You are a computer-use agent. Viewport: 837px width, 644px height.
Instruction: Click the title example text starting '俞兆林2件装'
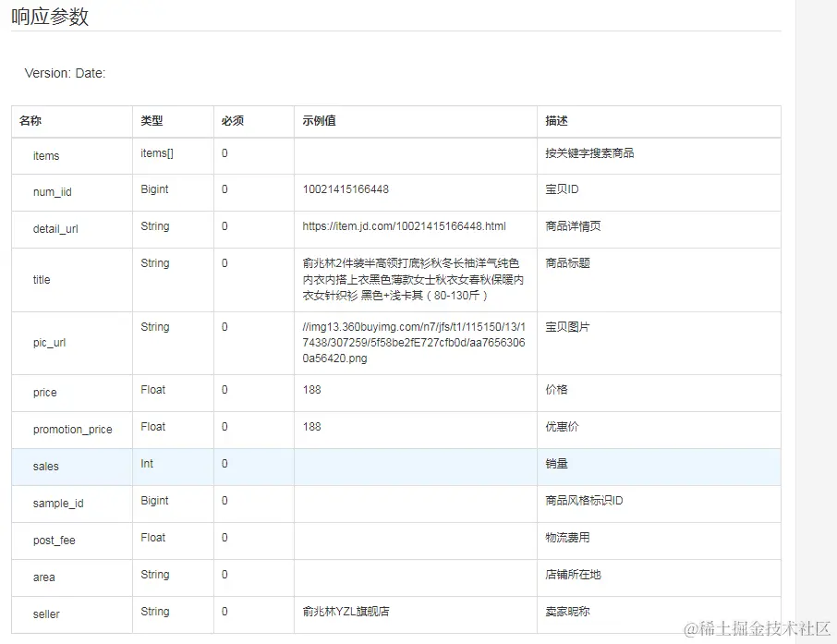[413, 279]
